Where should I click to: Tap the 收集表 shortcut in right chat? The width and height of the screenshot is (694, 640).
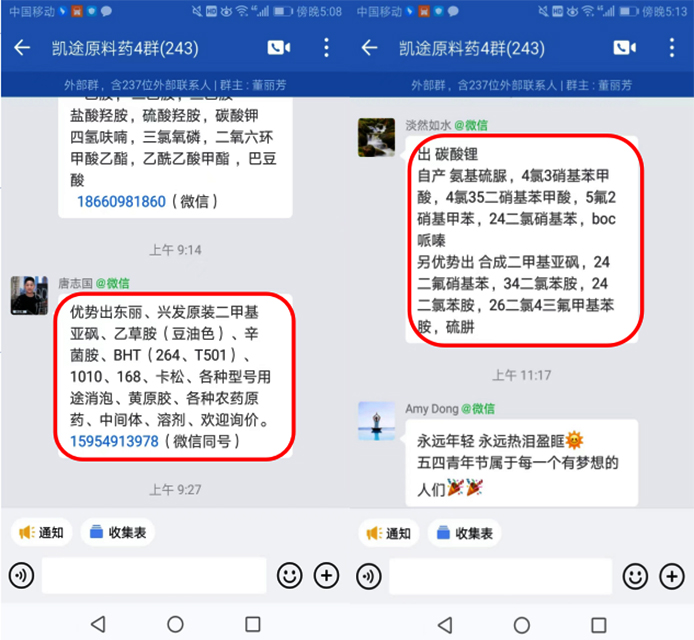(x=464, y=533)
